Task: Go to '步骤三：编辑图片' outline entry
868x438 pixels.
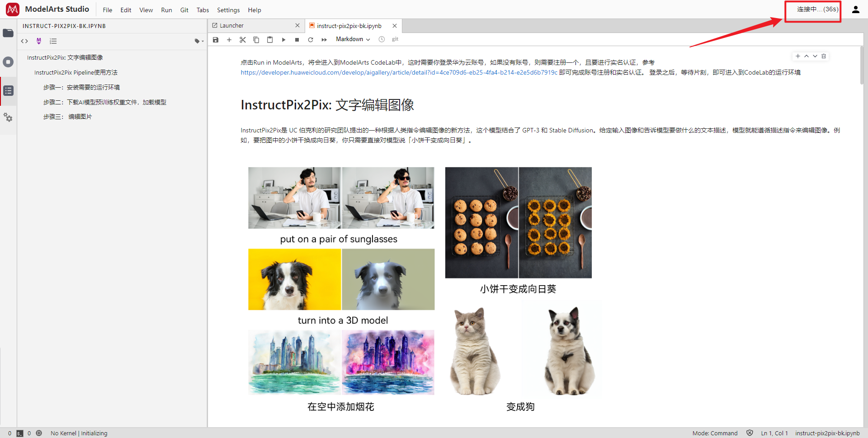Action: pos(67,117)
